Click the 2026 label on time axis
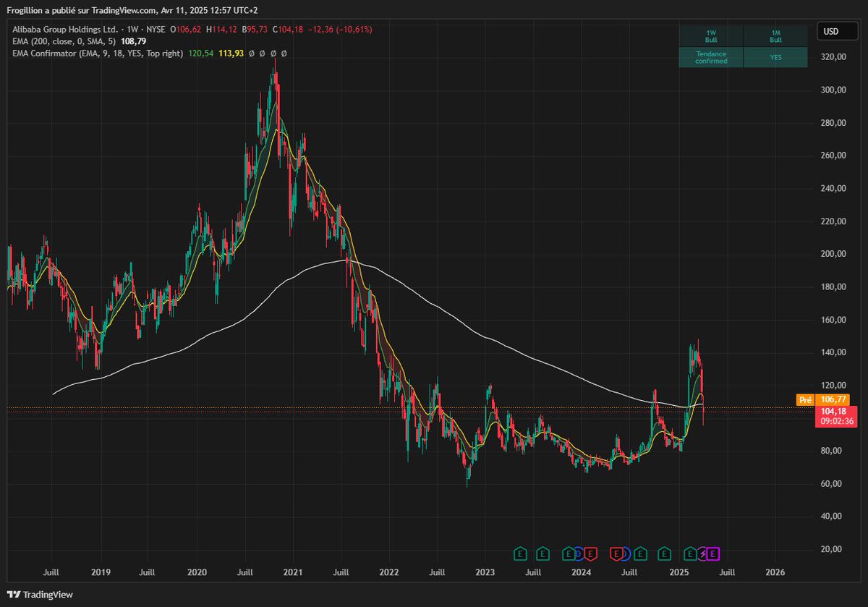The height and width of the screenshot is (607, 868). (775, 572)
